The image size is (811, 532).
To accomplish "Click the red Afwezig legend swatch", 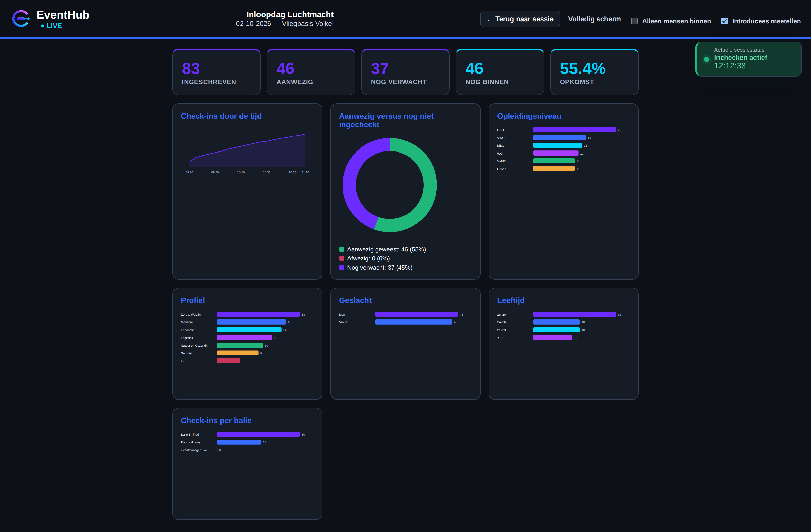I will tap(341, 258).
